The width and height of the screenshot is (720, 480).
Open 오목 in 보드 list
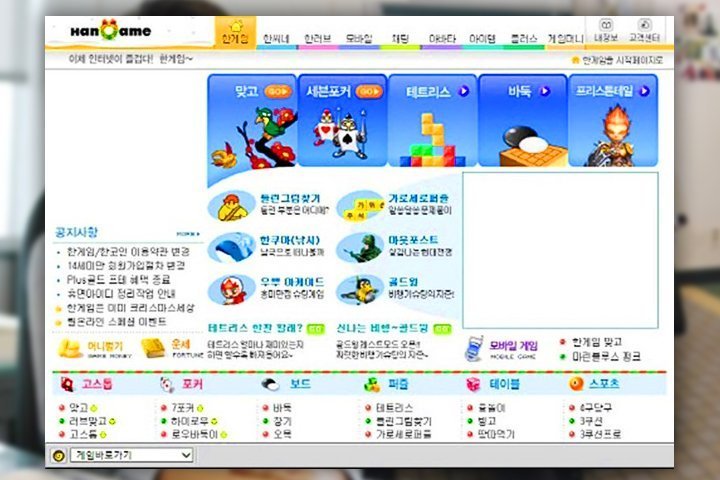click(282, 434)
